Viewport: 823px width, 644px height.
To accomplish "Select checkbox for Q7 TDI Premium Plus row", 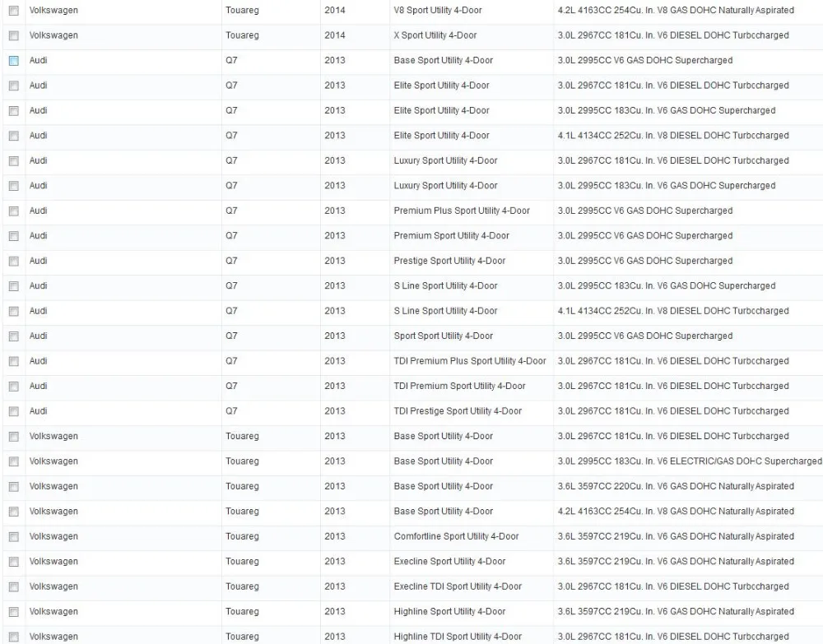I will [14, 361].
